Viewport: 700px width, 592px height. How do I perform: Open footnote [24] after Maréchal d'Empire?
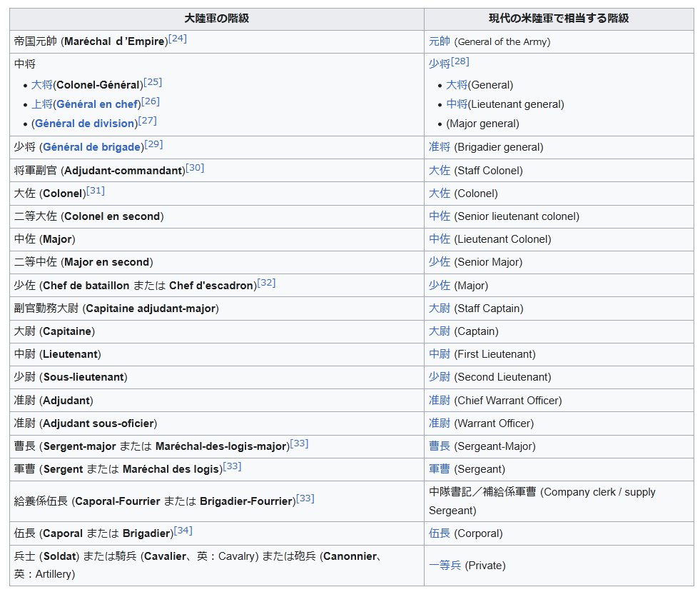[x=178, y=39]
